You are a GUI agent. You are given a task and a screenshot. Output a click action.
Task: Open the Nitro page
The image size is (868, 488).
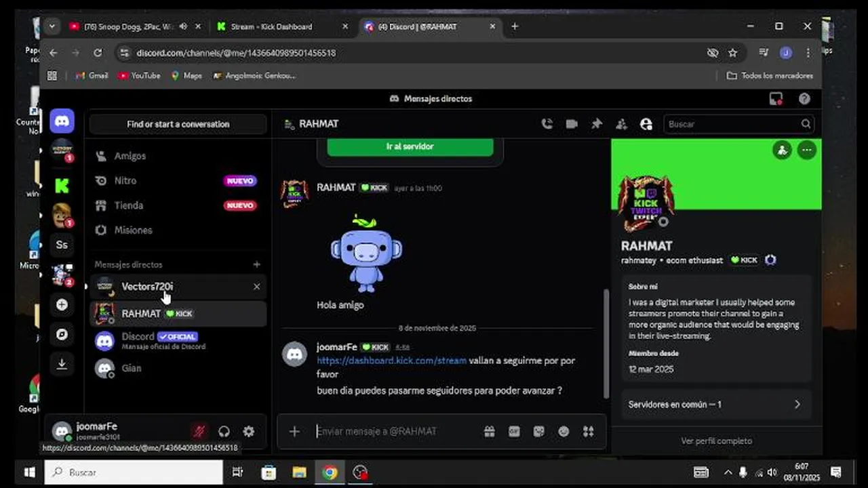tap(178, 181)
